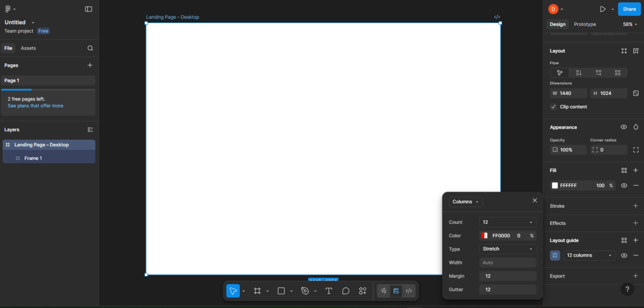Select the Pen tool
Viewport: 644px width, 308px height.
(305, 291)
